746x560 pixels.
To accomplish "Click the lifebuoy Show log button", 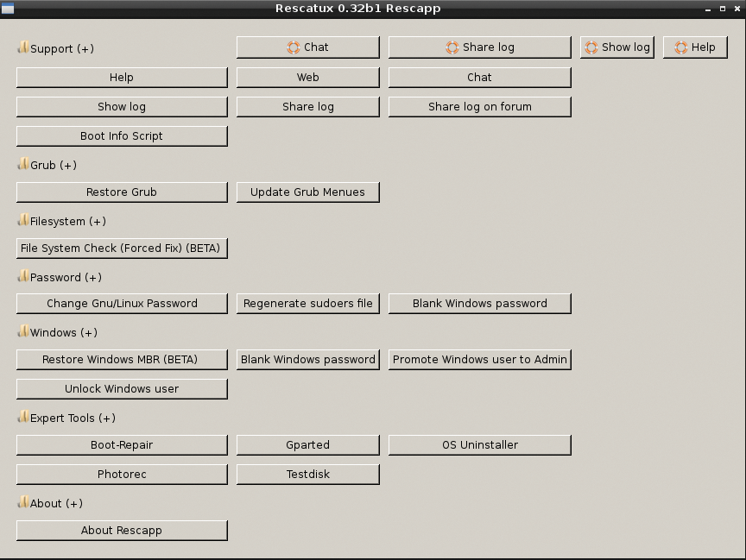I will click(x=617, y=47).
